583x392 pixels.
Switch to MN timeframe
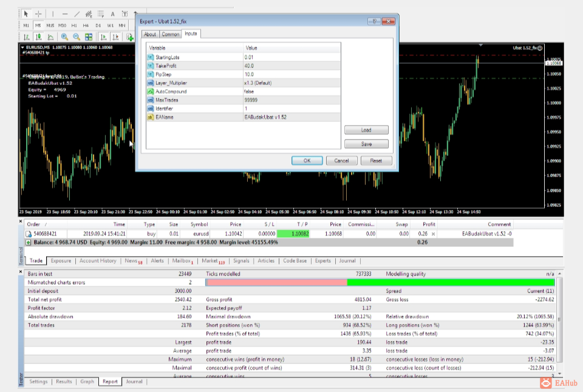[x=122, y=25]
